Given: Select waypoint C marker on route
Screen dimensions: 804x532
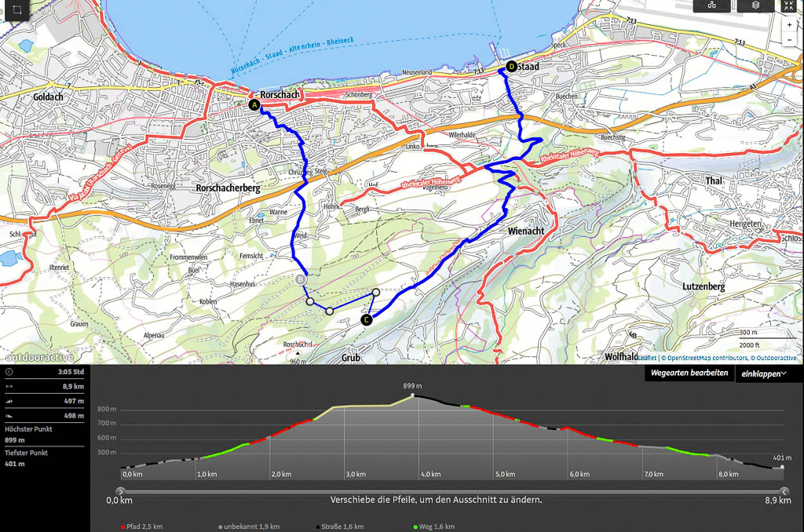Looking at the screenshot, I should click(366, 320).
